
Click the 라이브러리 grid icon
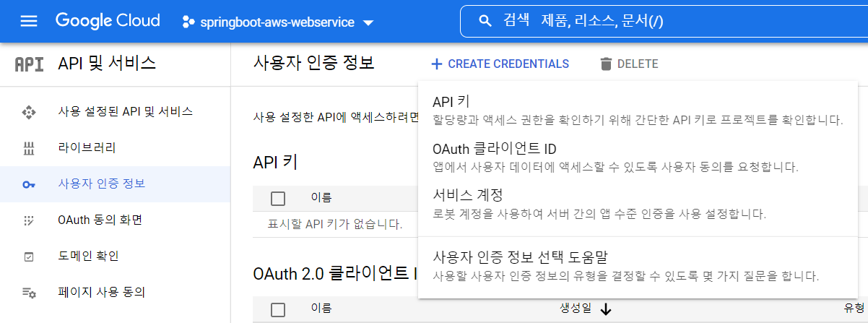click(x=29, y=148)
